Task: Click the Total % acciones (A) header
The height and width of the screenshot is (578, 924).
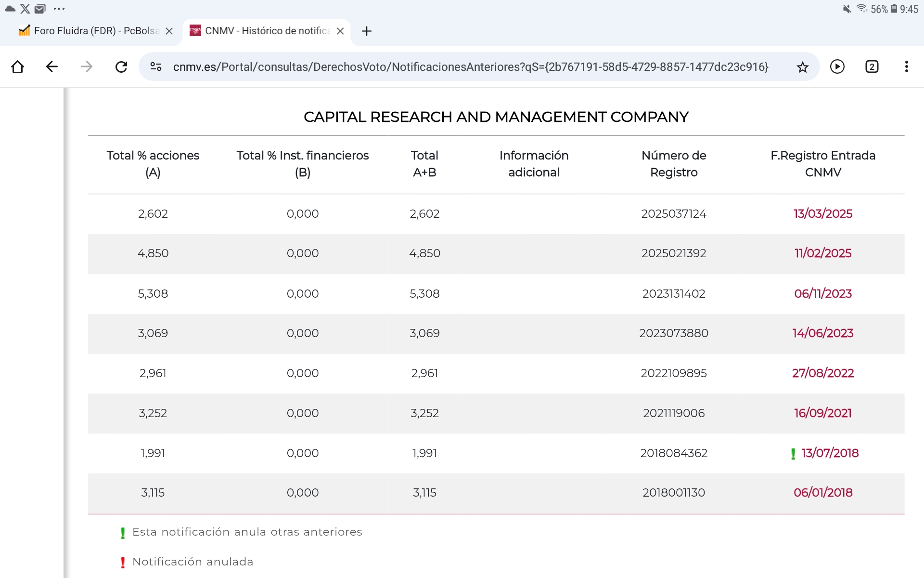Action: 153,164
